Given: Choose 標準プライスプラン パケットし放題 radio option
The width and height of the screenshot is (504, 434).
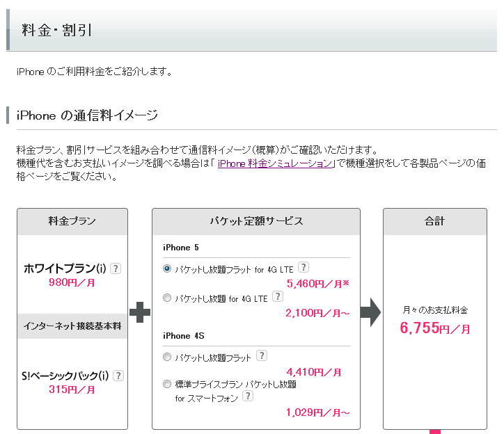Looking at the screenshot, I should point(167,384).
